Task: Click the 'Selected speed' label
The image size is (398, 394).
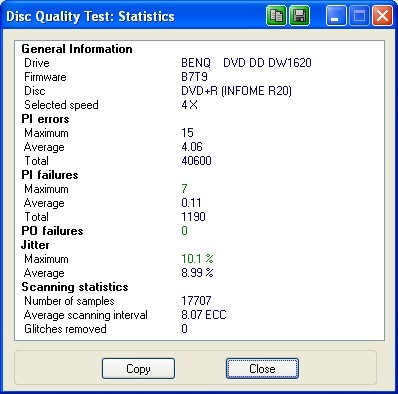Action: pyautogui.click(x=61, y=105)
